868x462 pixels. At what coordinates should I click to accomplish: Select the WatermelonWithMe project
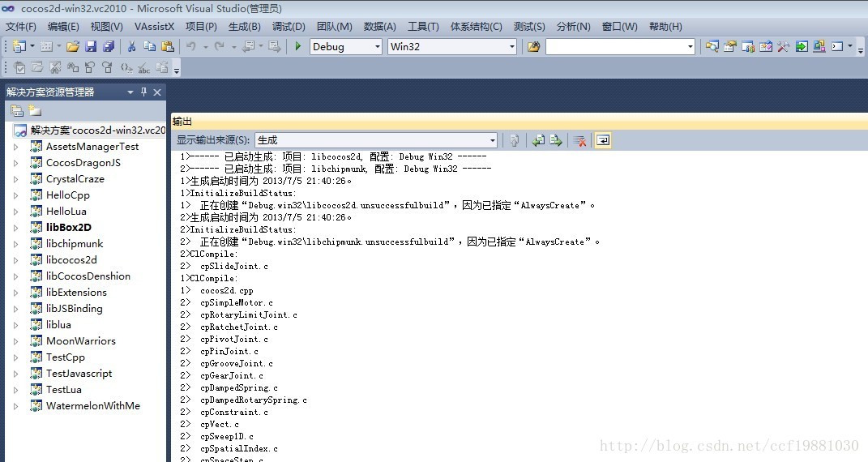pyautogui.click(x=93, y=405)
